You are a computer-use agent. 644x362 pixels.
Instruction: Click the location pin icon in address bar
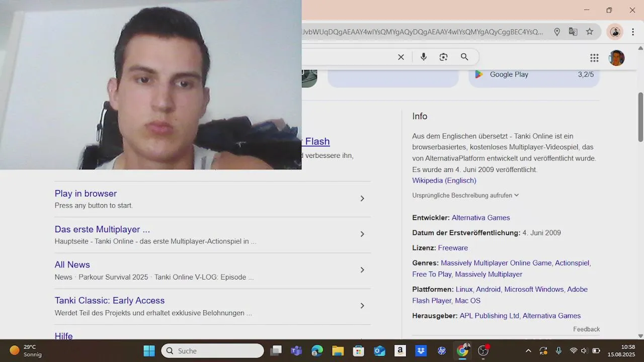point(557,32)
